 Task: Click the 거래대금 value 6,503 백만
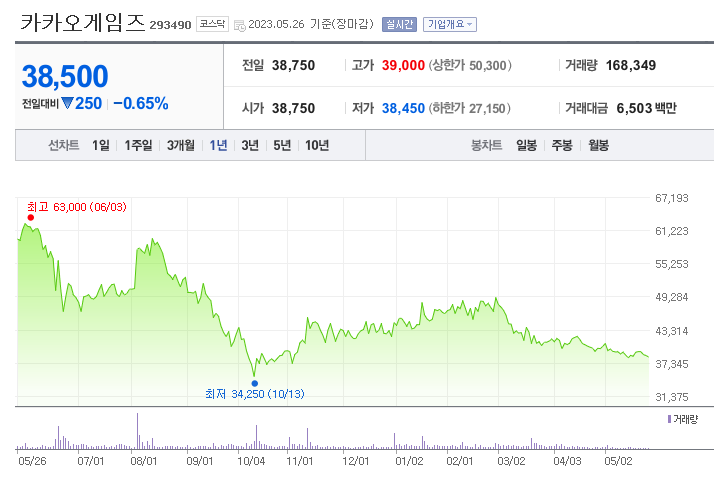646,108
